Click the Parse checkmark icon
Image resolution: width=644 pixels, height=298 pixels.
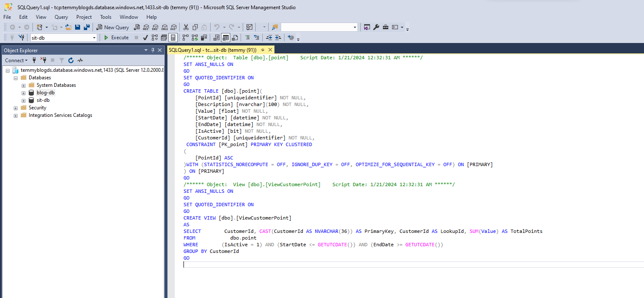click(146, 38)
